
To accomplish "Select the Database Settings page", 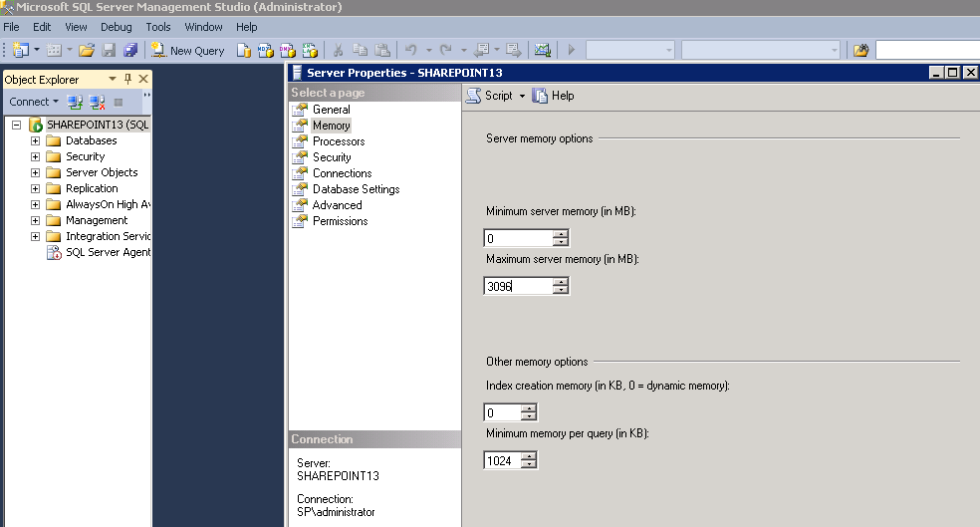I will click(x=357, y=189).
